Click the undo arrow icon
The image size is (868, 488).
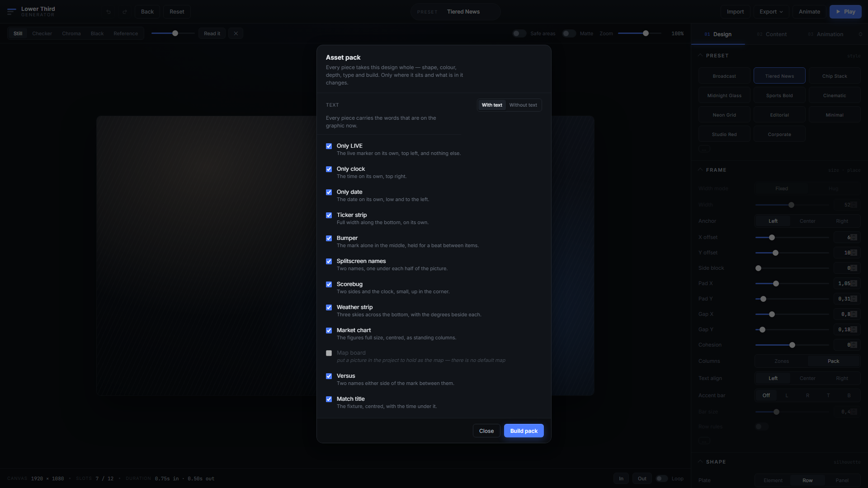108,12
